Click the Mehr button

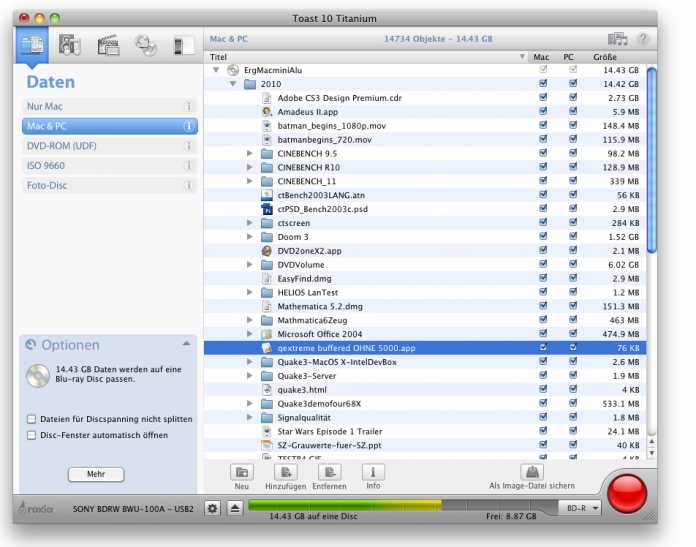[96, 474]
